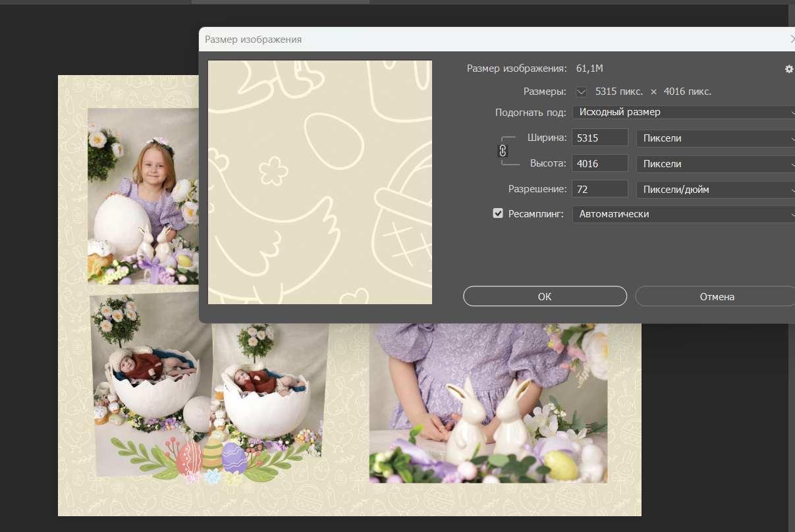Open the Размеры units chevron menu
Viewport: 795px width, 532px height.
[x=582, y=92]
